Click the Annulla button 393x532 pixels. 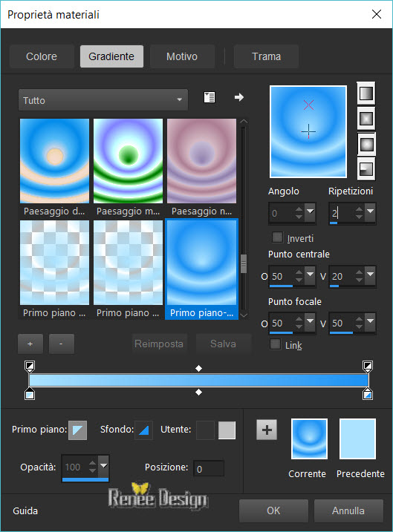point(348,510)
